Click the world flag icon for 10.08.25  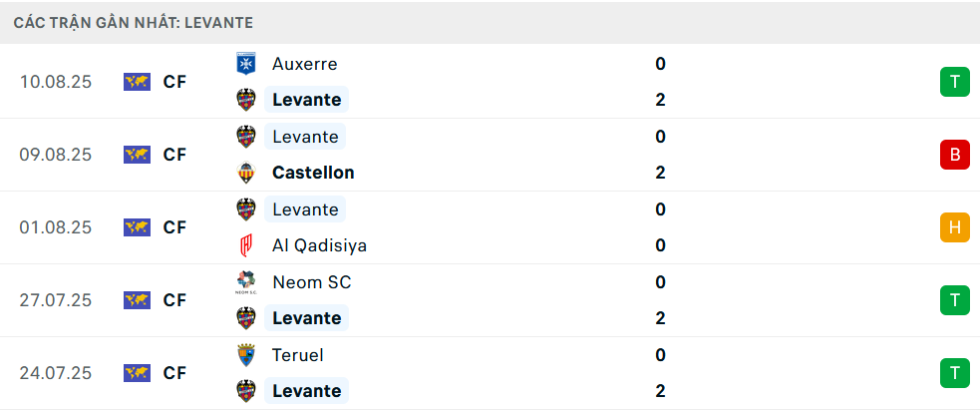tap(137, 82)
